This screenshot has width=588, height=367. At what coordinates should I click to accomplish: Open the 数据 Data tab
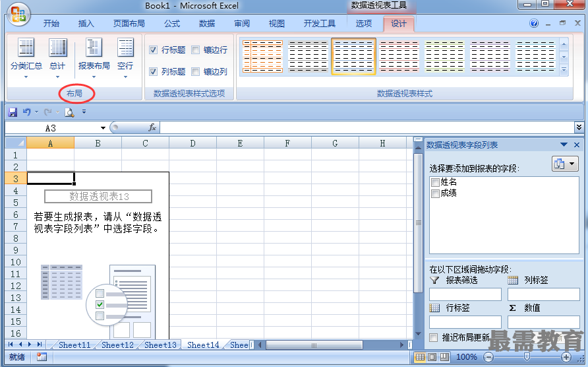(x=207, y=24)
